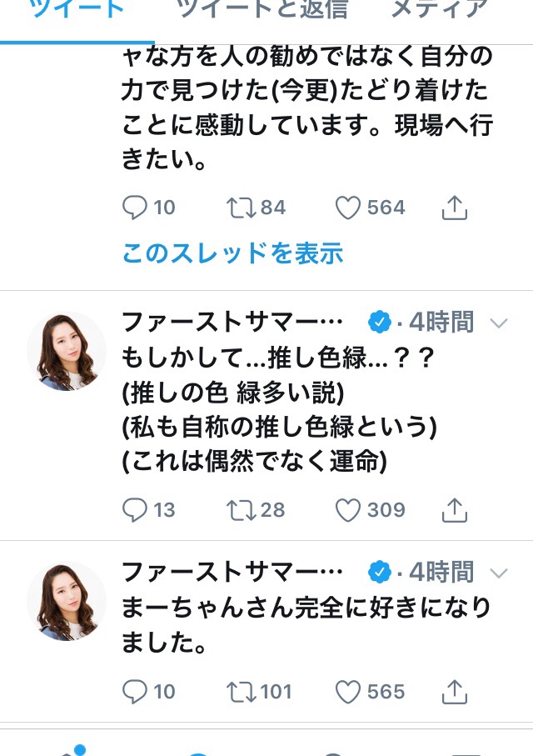533x756 pixels.
Task: Reply to the 推し色緑 tweet
Action: click(x=134, y=510)
